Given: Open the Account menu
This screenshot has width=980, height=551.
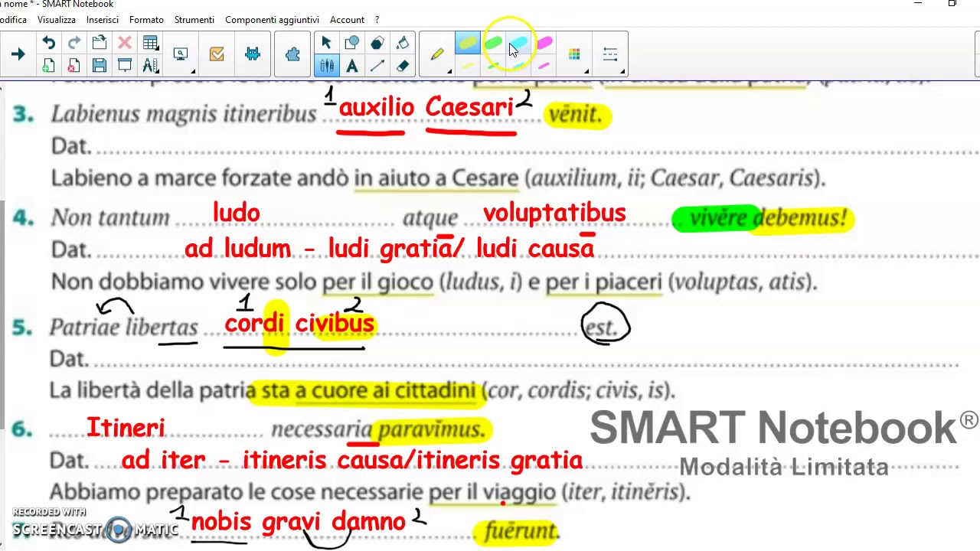Looking at the screenshot, I should point(347,19).
